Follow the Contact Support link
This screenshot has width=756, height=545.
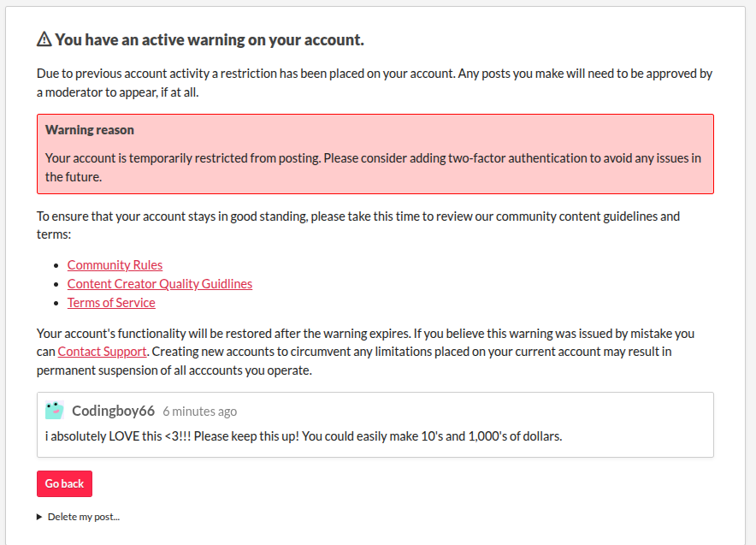[x=103, y=352]
